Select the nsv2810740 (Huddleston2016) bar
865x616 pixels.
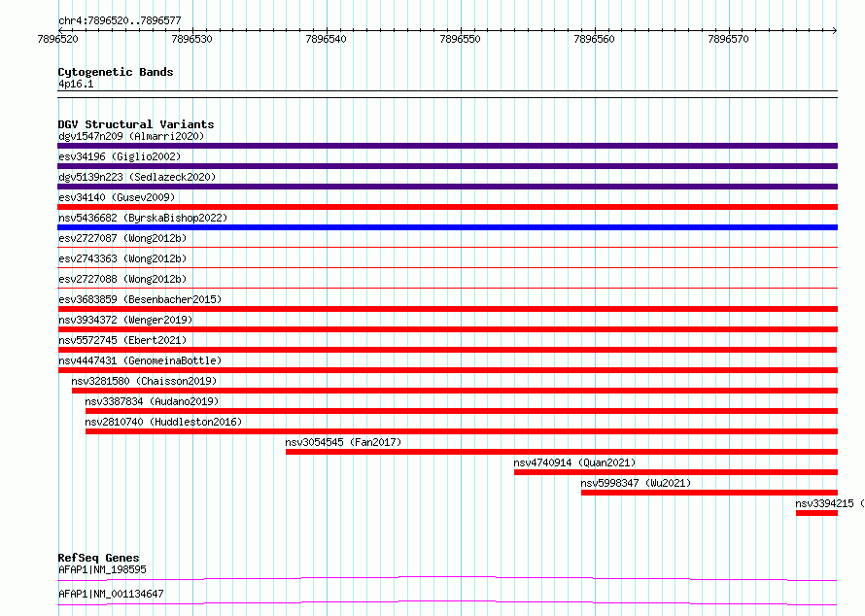click(x=462, y=431)
